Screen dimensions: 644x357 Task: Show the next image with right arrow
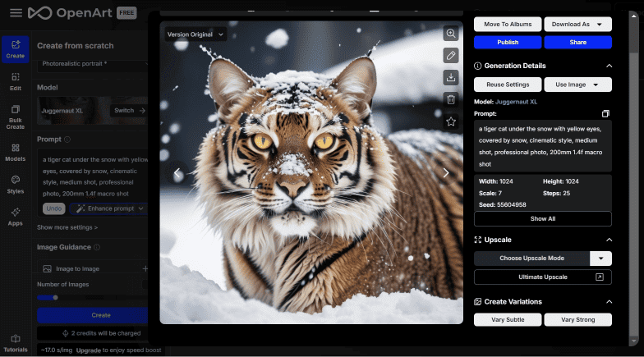click(x=446, y=172)
